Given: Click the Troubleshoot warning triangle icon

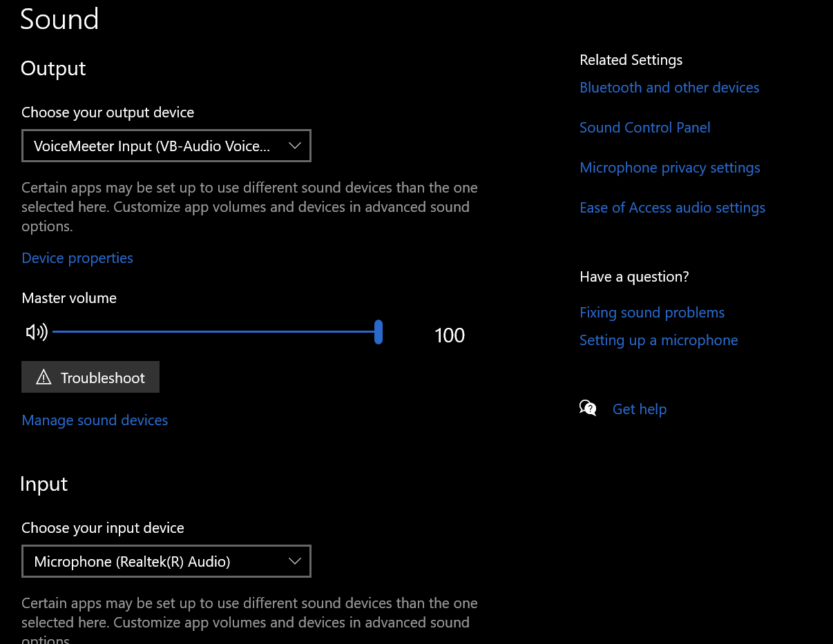Looking at the screenshot, I should tap(44, 377).
